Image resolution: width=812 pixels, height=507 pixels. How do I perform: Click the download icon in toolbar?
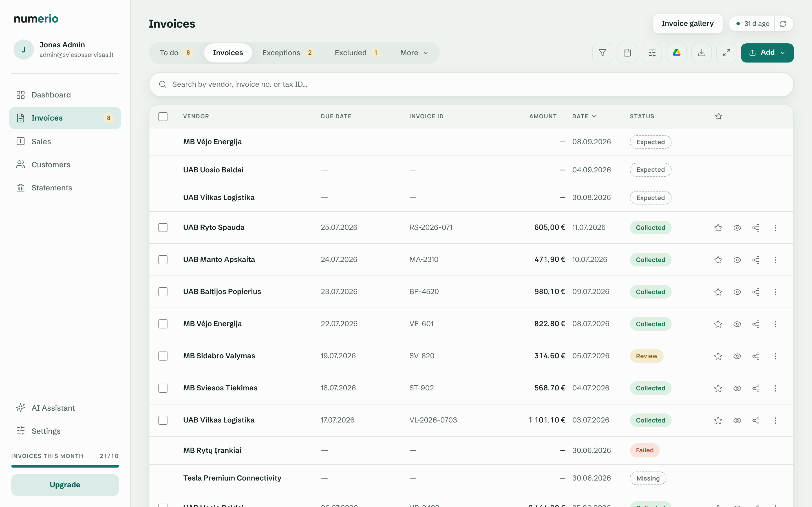point(701,53)
